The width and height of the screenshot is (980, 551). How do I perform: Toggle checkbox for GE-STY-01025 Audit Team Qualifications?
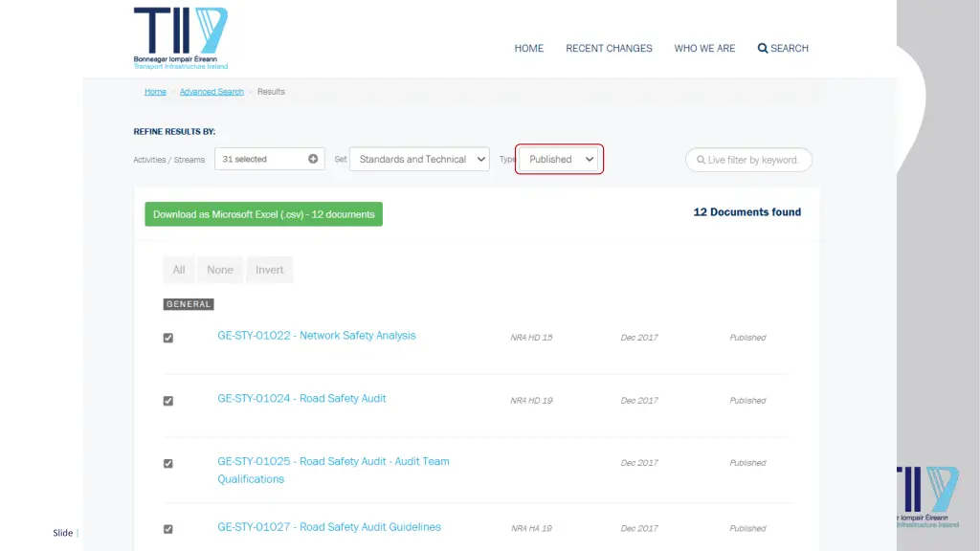point(168,464)
